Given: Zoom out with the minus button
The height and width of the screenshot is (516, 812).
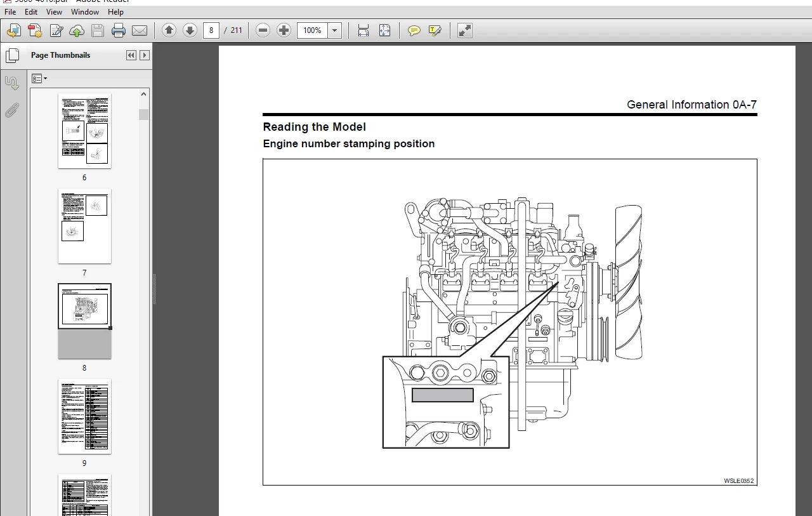Looking at the screenshot, I should coord(263,30).
